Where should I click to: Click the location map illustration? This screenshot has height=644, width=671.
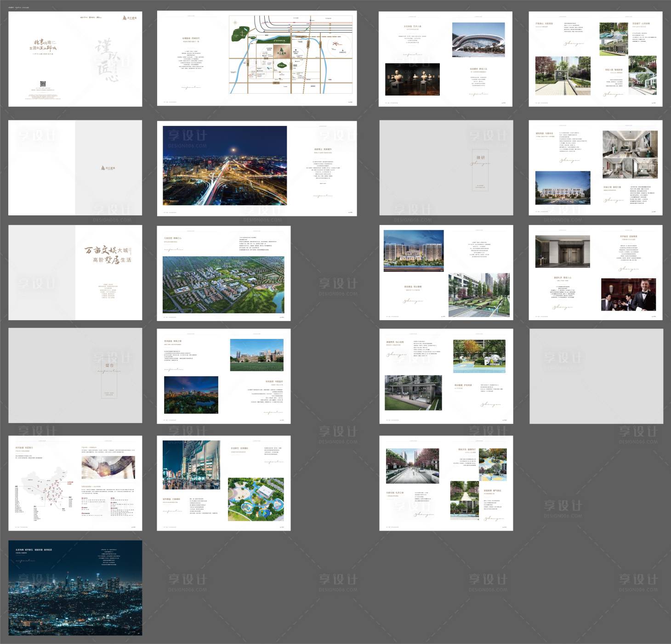pos(291,55)
